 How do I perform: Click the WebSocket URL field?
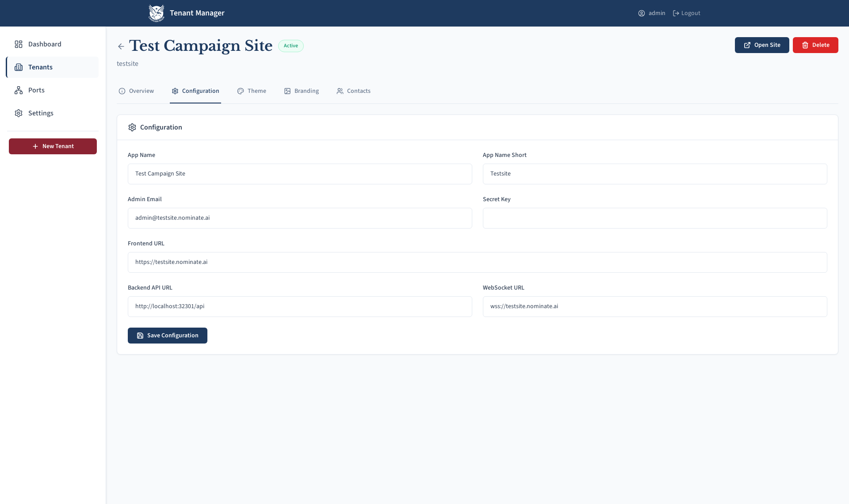point(654,306)
